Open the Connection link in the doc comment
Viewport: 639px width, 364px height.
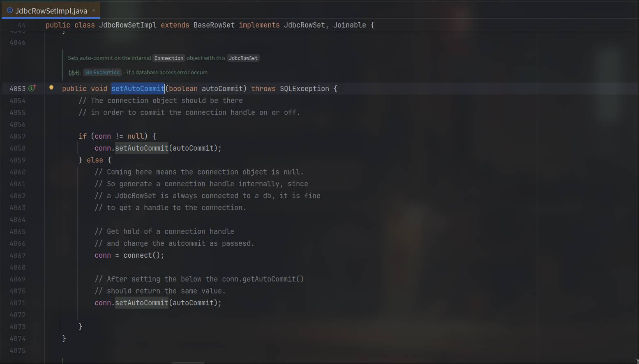[168, 58]
